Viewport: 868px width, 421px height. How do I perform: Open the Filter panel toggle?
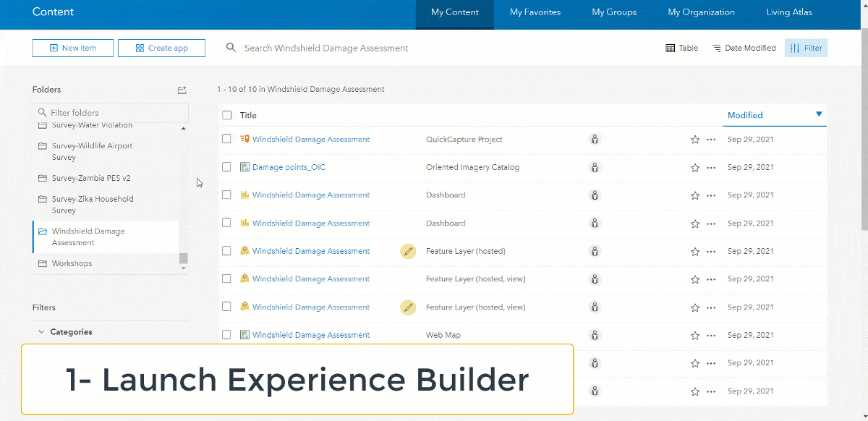[806, 48]
